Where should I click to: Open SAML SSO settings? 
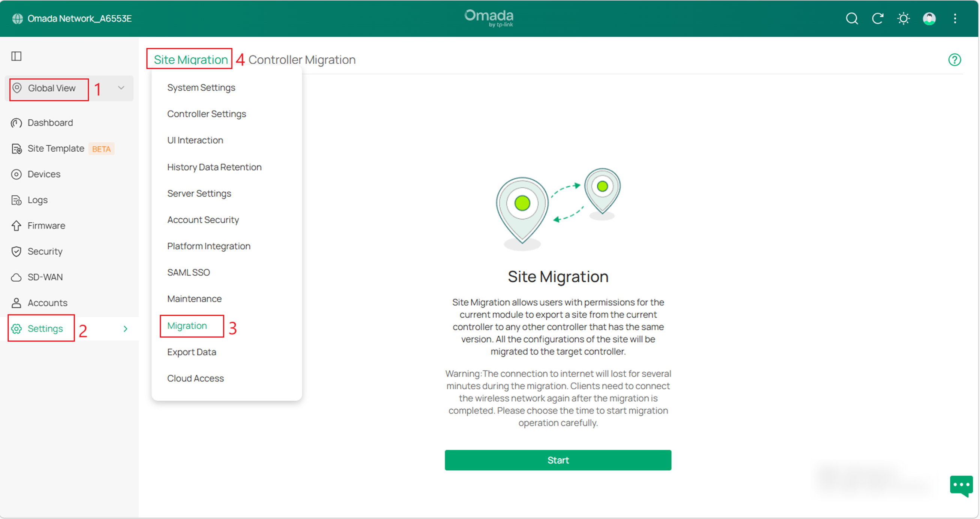pos(188,272)
